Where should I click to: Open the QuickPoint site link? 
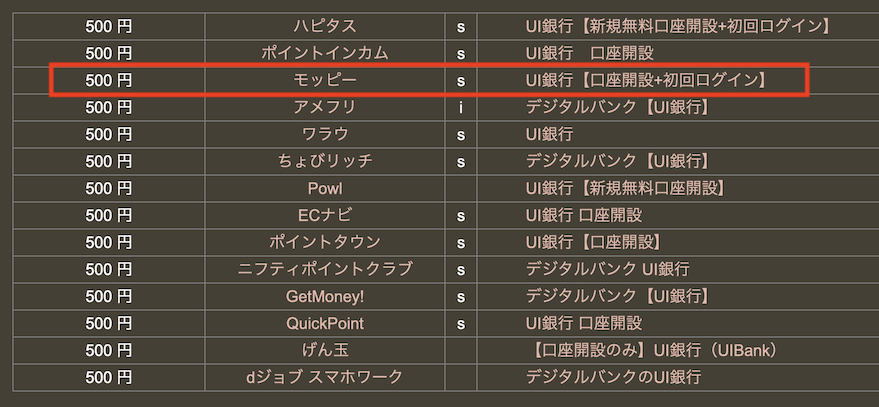(x=325, y=323)
